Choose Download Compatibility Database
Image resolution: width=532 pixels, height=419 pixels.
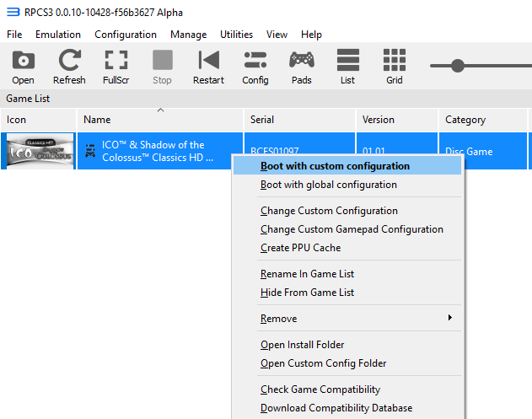click(347, 408)
